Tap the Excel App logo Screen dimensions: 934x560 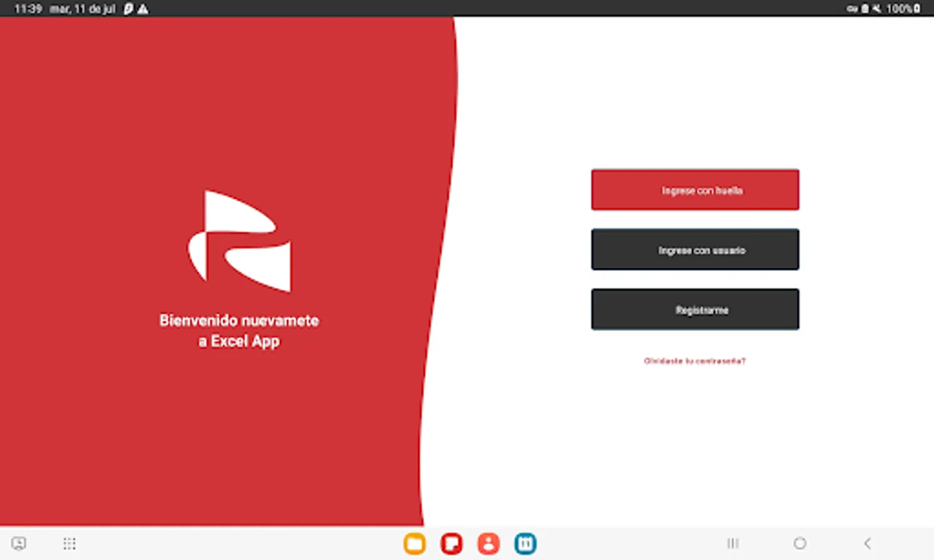240,241
